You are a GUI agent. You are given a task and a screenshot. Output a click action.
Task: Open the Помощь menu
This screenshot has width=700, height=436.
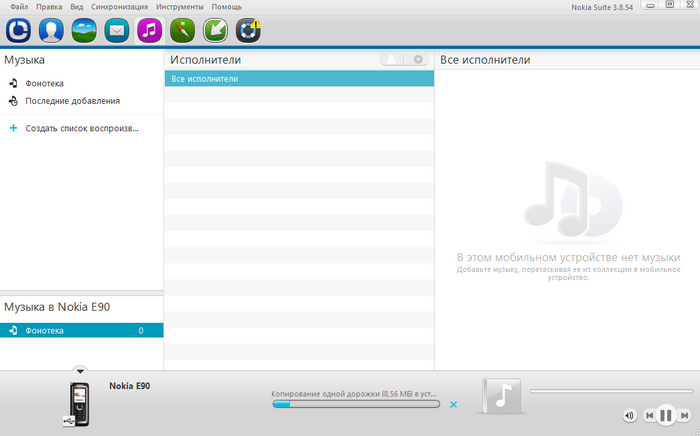pos(227,7)
